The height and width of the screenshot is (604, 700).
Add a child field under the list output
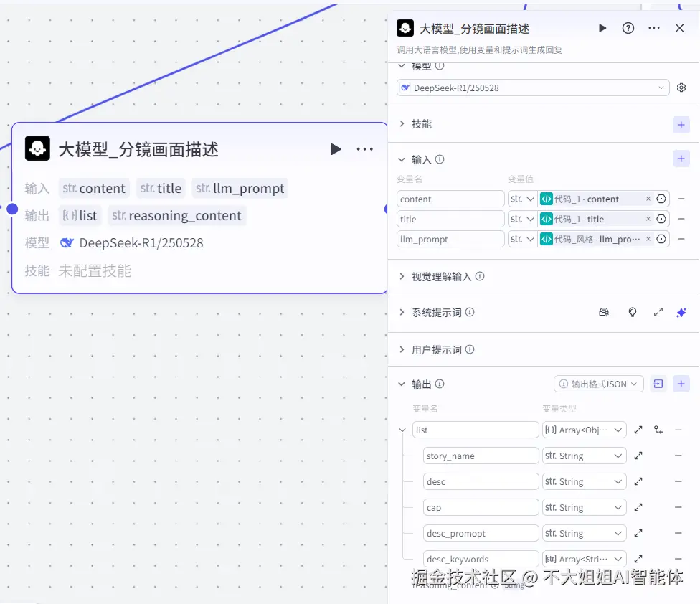656,429
